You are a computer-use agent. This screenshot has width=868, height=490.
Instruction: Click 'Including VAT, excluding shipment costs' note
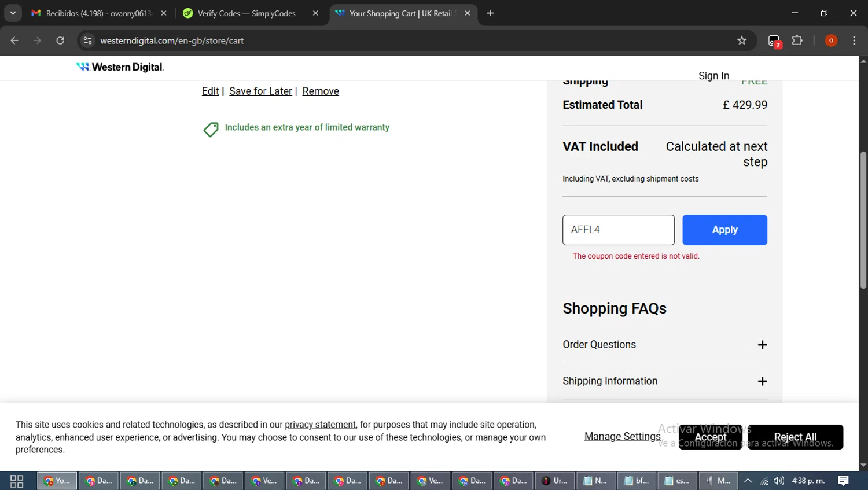pyautogui.click(x=630, y=179)
